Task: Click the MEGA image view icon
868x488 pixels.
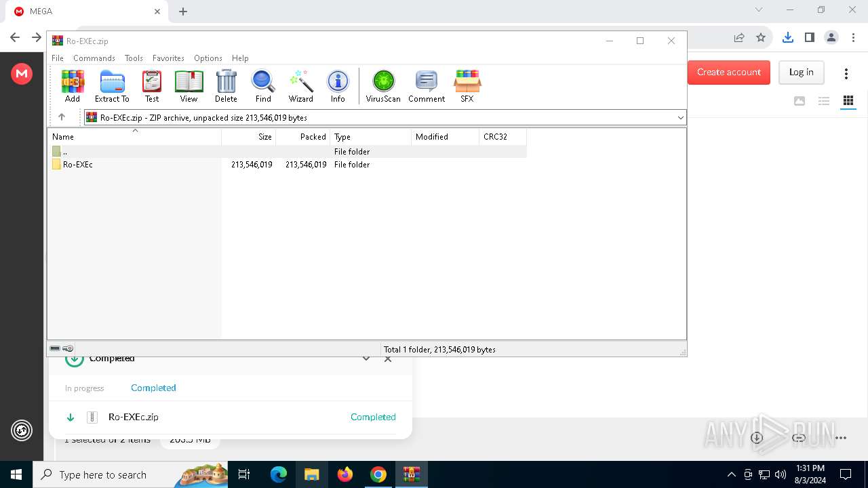Action: tap(800, 101)
